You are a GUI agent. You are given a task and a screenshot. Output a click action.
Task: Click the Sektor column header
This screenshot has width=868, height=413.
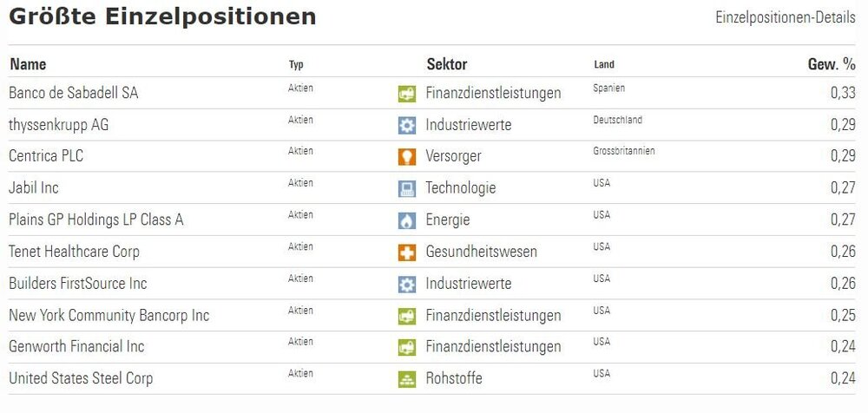click(x=446, y=64)
